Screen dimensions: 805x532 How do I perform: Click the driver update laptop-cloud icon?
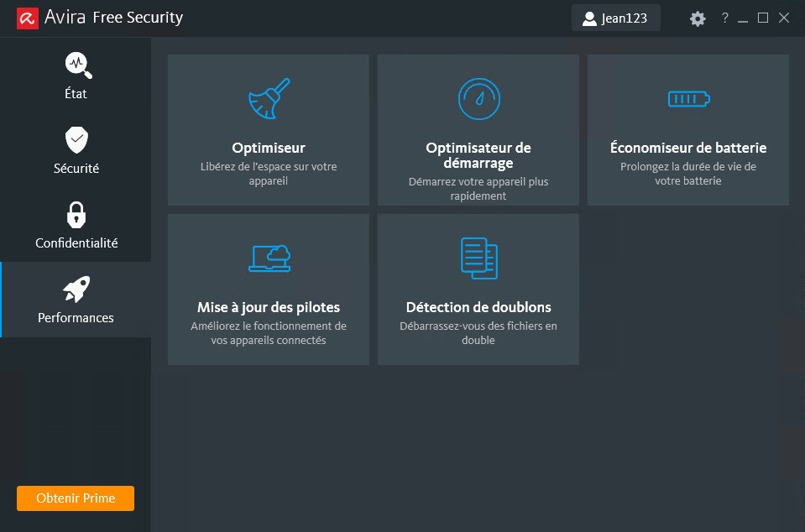[x=269, y=258]
